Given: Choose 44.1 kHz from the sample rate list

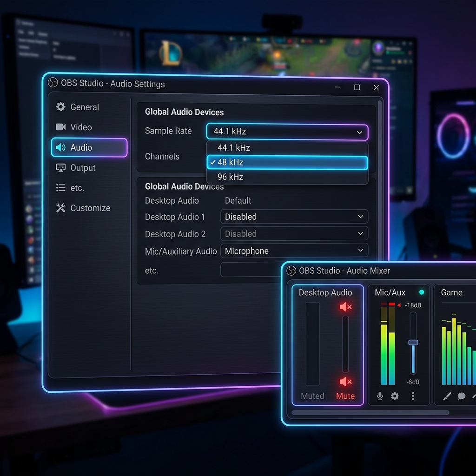Looking at the screenshot, I should click(x=287, y=148).
